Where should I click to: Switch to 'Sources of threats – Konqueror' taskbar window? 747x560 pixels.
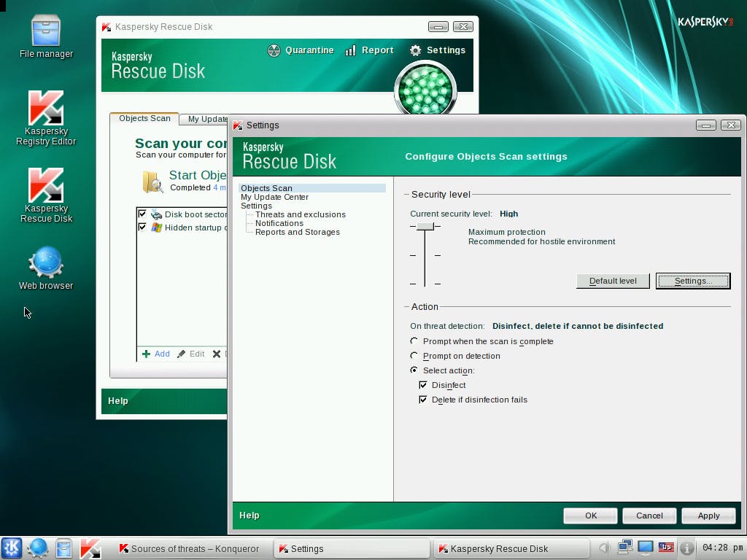click(x=190, y=548)
